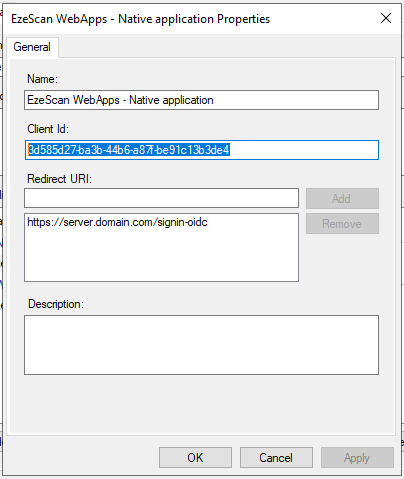Click the Name label

(x=42, y=79)
